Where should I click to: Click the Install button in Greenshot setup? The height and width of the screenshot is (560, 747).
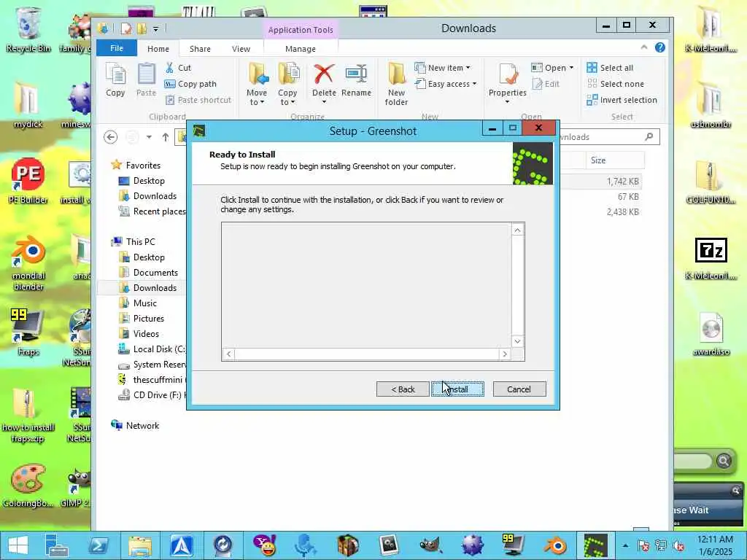tap(457, 389)
